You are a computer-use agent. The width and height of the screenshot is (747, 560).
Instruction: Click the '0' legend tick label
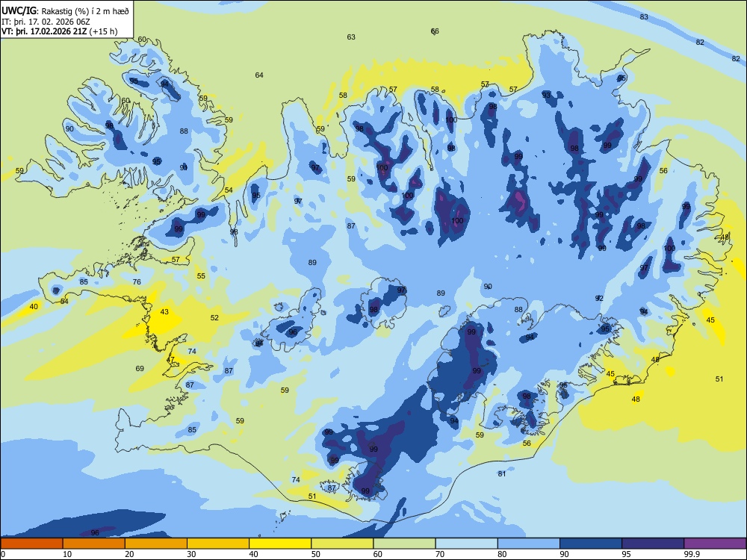point(3,554)
